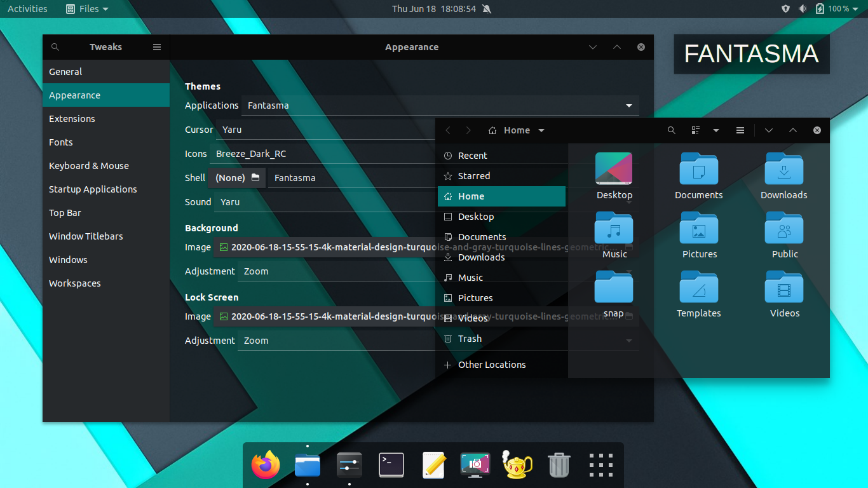Click the search icon in Tweaks header
Screen dimensions: 868x488
coord(55,47)
